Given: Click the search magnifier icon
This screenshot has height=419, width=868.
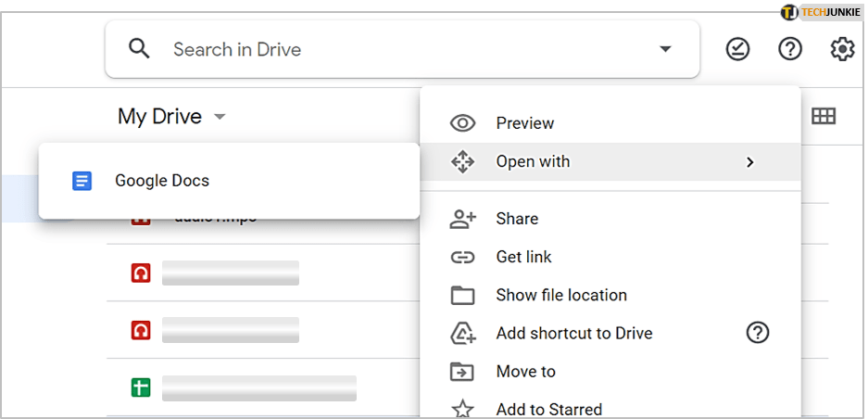Looking at the screenshot, I should [x=140, y=49].
